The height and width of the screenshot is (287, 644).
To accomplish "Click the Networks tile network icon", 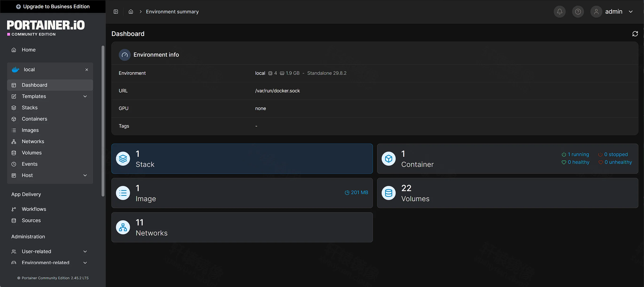I will pyautogui.click(x=123, y=227).
